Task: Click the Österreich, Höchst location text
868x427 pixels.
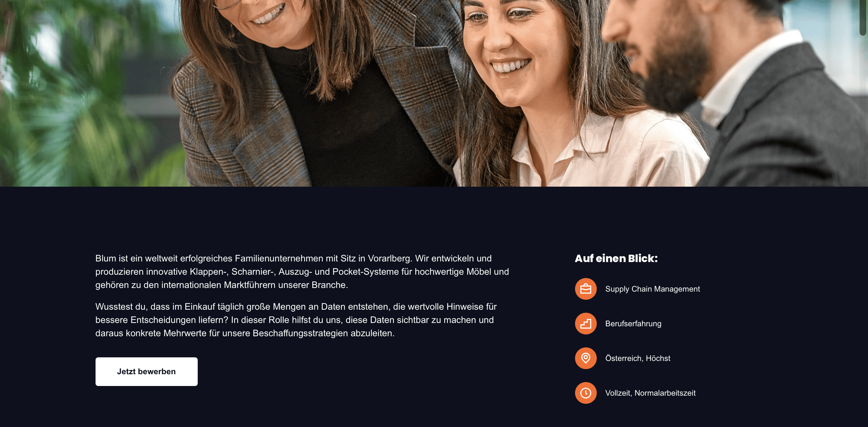Action: coord(637,358)
